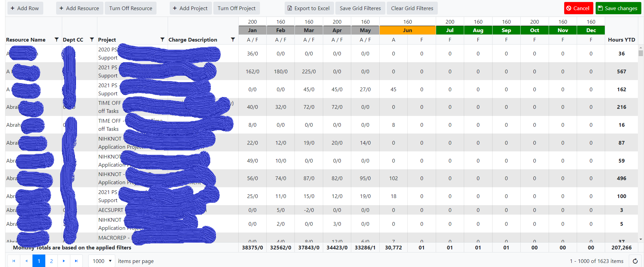
Task: Expand the items per page dropdown
Action: click(102, 261)
